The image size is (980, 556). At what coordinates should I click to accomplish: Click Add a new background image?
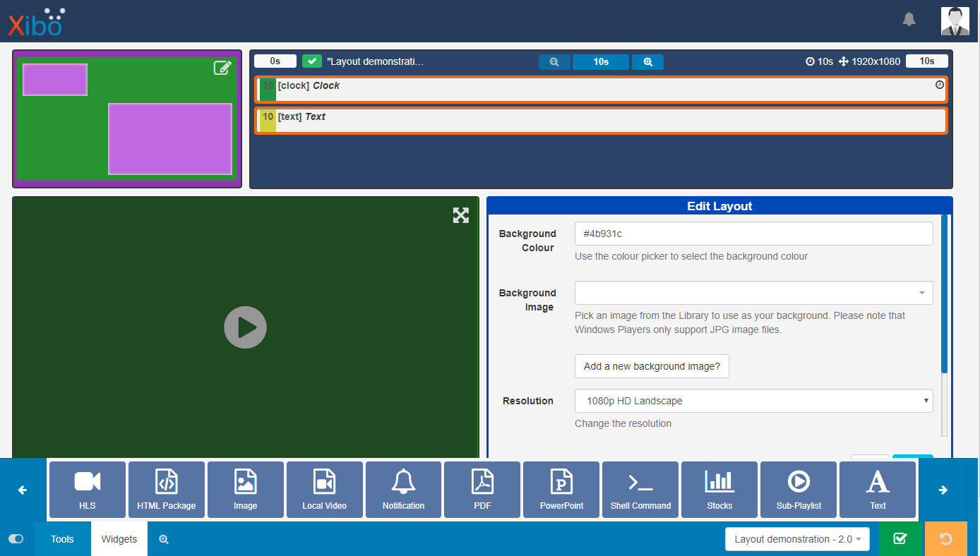point(651,365)
